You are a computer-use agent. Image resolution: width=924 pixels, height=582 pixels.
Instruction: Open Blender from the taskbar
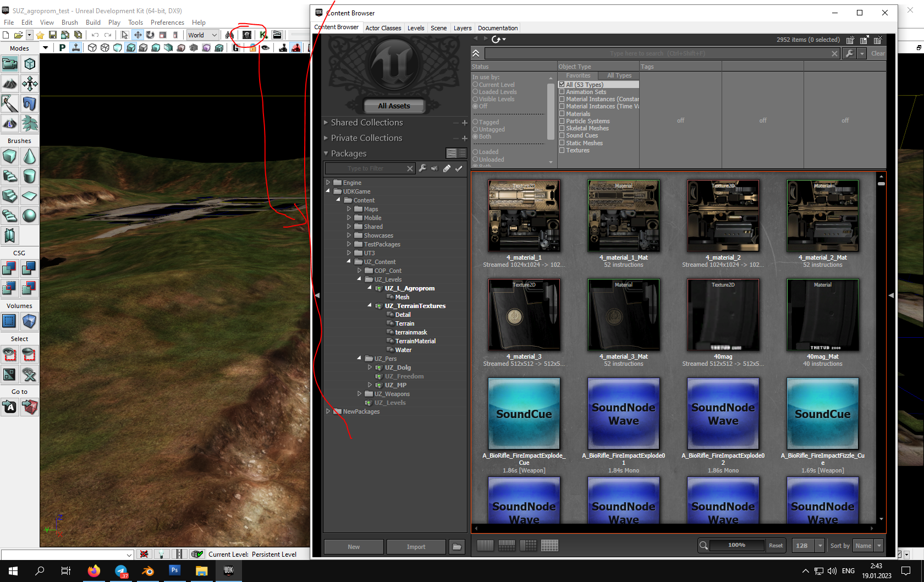(147, 570)
